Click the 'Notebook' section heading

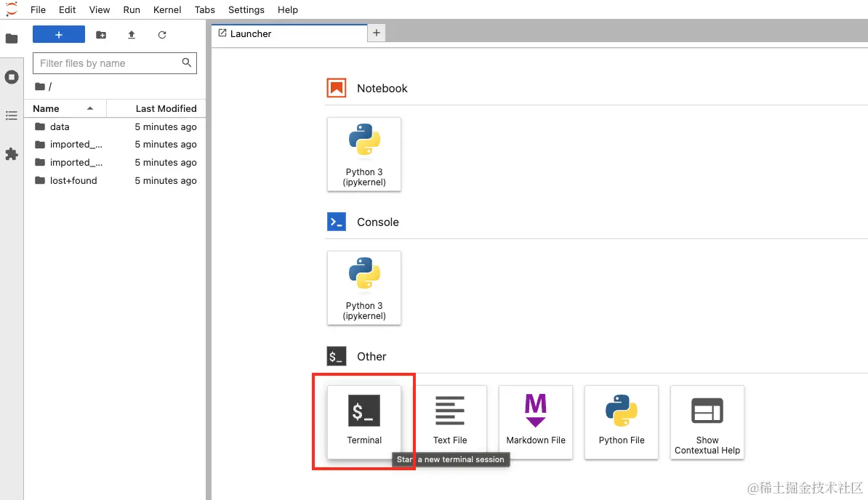(382, 89)
